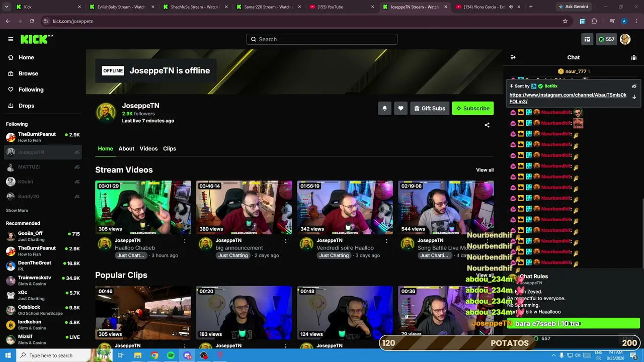
Task: Open the Windows Start menu
Action: pos(8,355)
